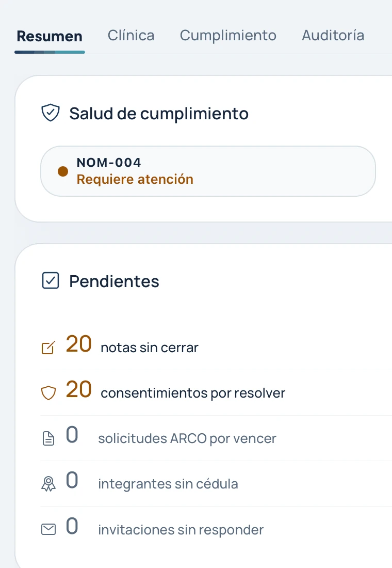Click the Salud de cumplimiento heading

[x=159, y=114]
